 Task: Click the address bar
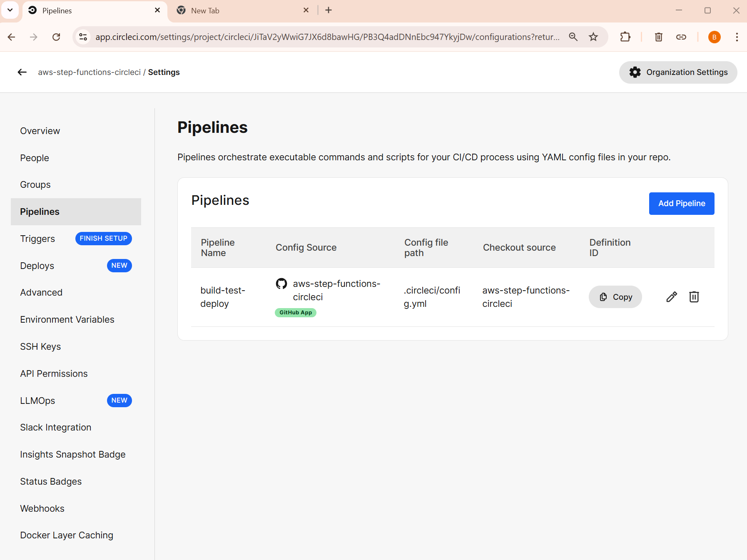point(325,37)
